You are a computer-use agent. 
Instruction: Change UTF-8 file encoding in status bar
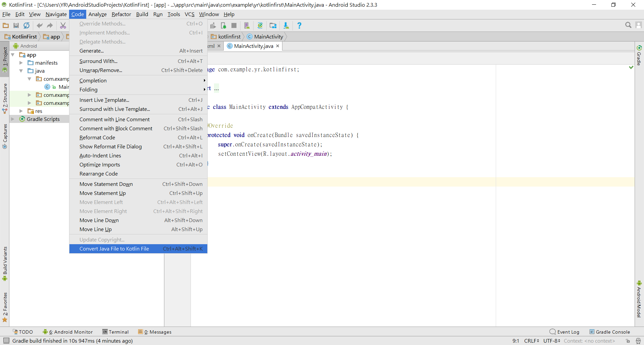(x=552, y=341)
